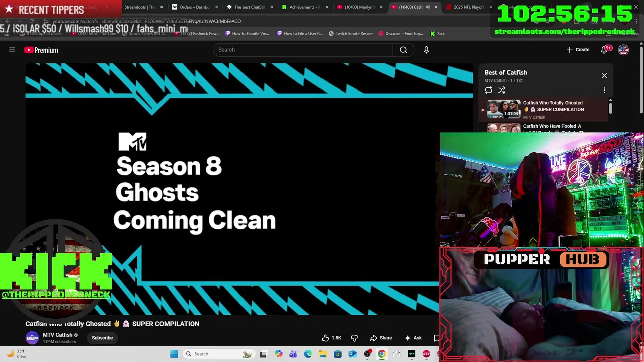
Task: Close the Best of Catfish playlist panel
Action: pyautogui.click(x=604, y=76)
